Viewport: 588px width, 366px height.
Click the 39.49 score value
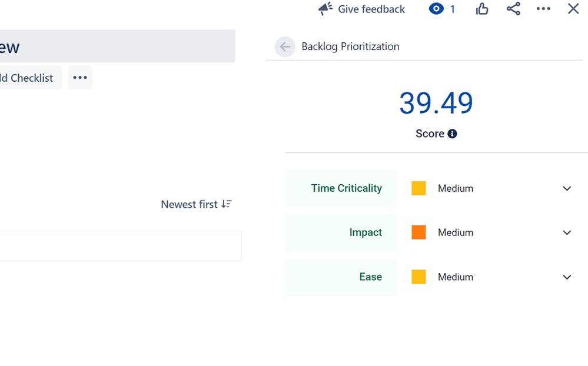(436, 103)
